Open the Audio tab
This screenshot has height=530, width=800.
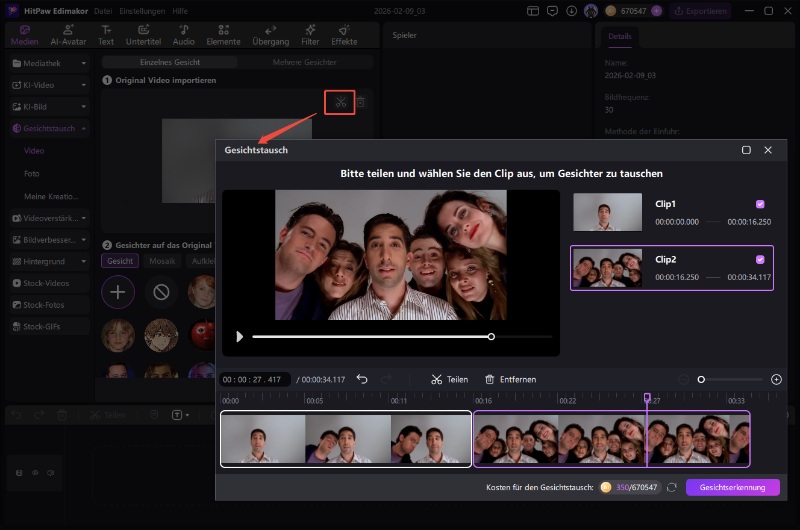click(x=184, y=35)
